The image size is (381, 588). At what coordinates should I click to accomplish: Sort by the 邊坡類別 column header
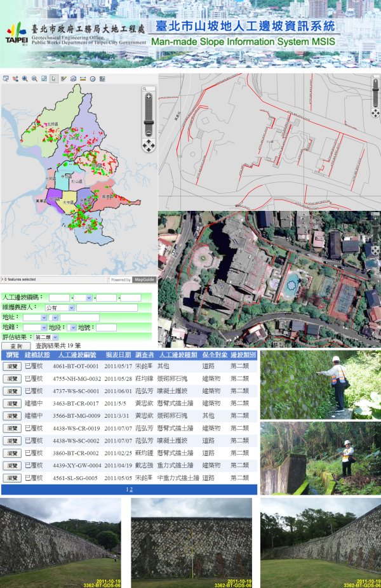pyautogui.click(x=243, y=354)
